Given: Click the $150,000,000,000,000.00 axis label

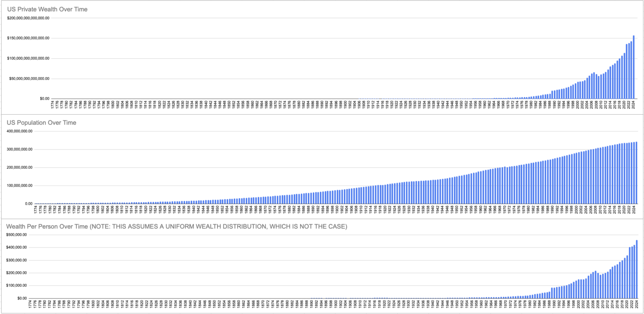Looking at the screenshot, I should coord(29,38).
